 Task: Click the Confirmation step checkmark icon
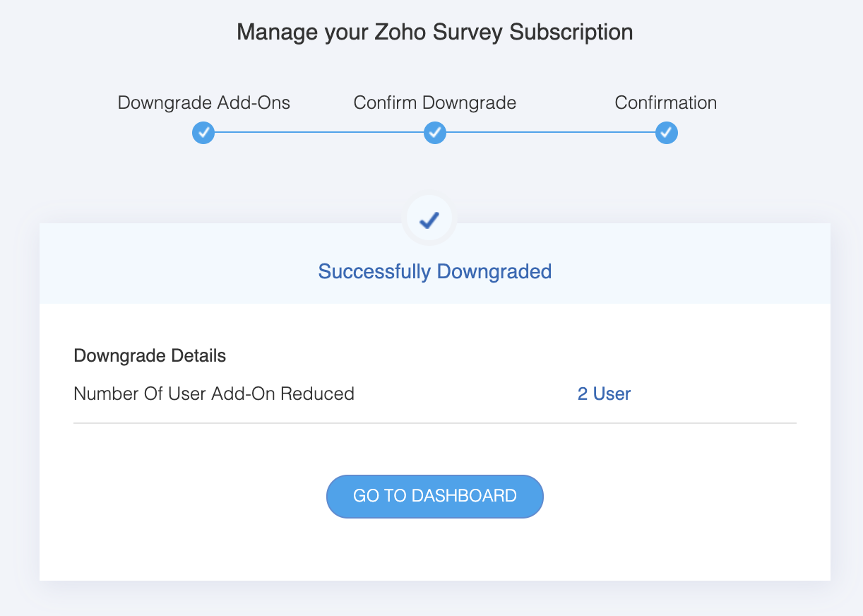[666, 132]
